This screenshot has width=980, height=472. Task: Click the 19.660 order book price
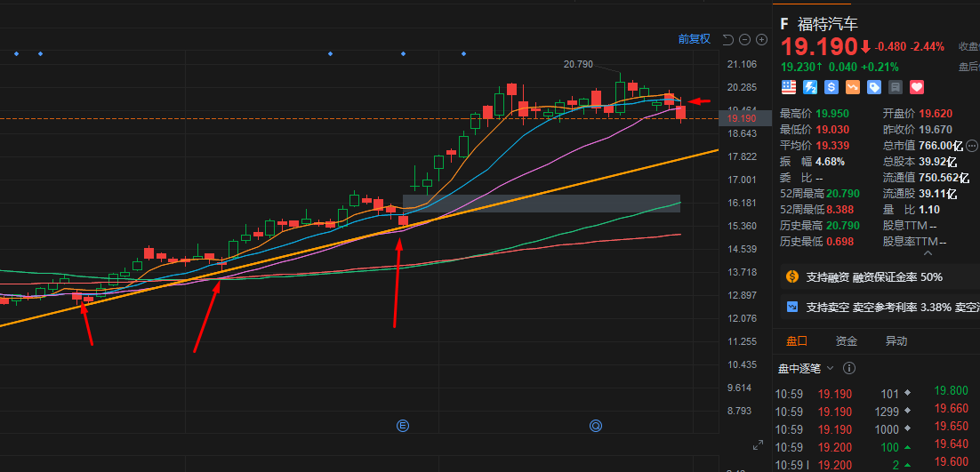pyautogui.click(x=950, y=408)
